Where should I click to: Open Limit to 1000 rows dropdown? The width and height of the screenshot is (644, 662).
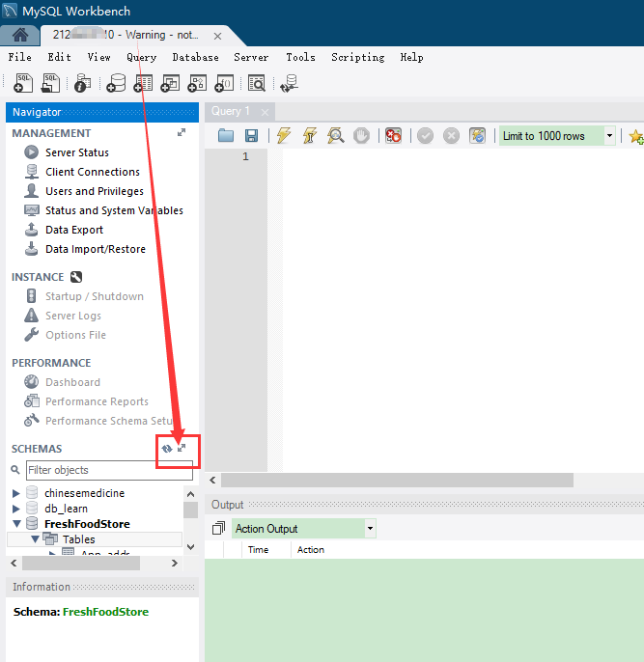[x=609, y=136]
